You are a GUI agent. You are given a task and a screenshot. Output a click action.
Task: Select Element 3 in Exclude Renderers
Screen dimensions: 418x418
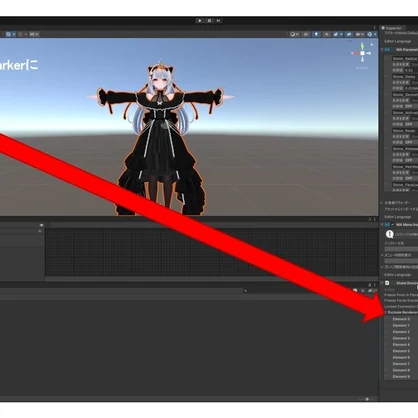point(401,338)
